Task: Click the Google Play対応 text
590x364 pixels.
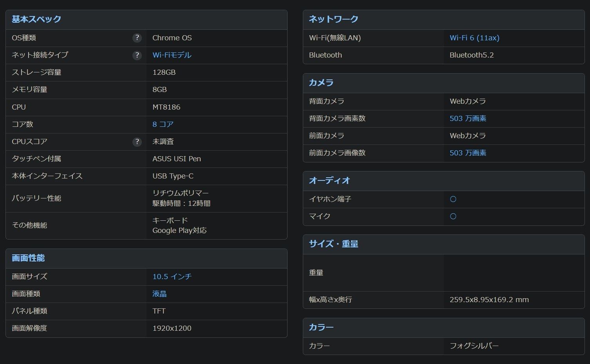Action: pos(179,231)
